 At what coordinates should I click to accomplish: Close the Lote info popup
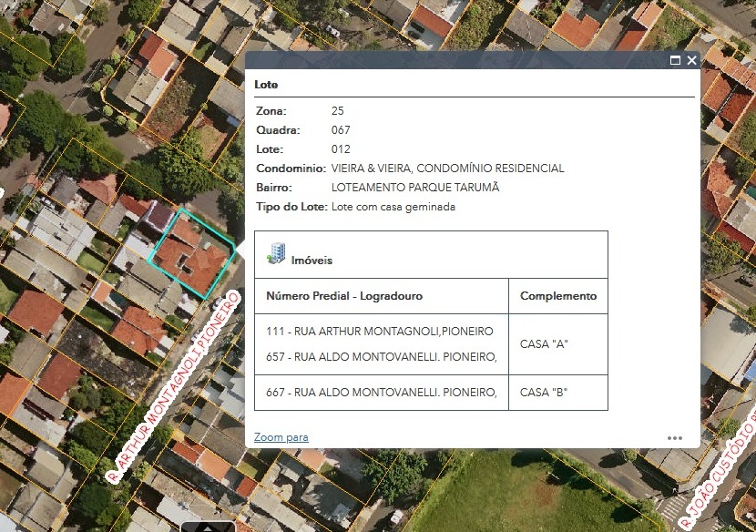[x=691, y=60]
